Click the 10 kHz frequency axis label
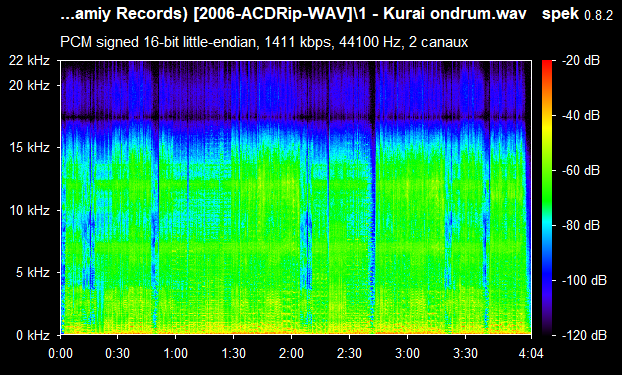622x375 pixels. 29,210
